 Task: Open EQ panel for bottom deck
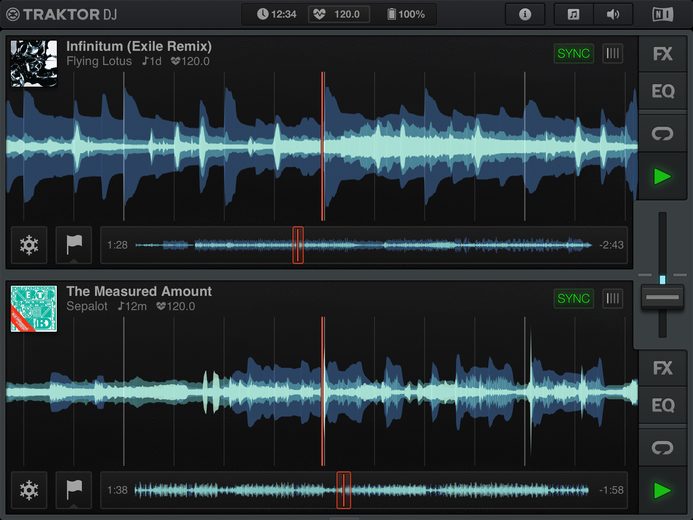point(663,405)
